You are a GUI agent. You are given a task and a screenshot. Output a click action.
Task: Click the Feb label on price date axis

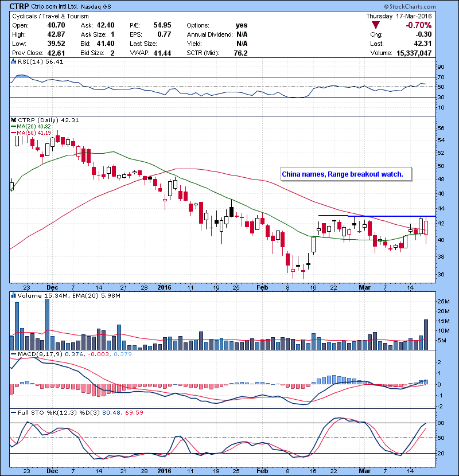262,287
